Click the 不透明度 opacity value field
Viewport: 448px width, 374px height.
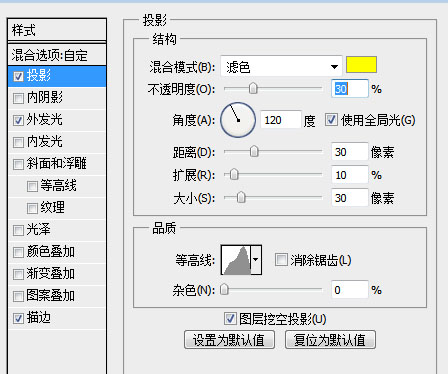[x=350, y=89]
